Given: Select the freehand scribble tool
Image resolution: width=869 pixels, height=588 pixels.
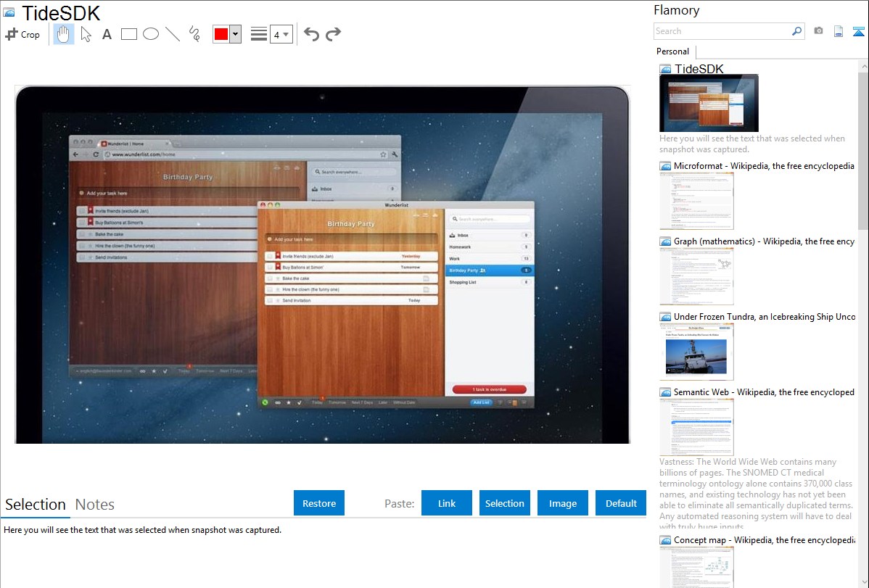Looking at the screenshot, I should coord(194,34).
